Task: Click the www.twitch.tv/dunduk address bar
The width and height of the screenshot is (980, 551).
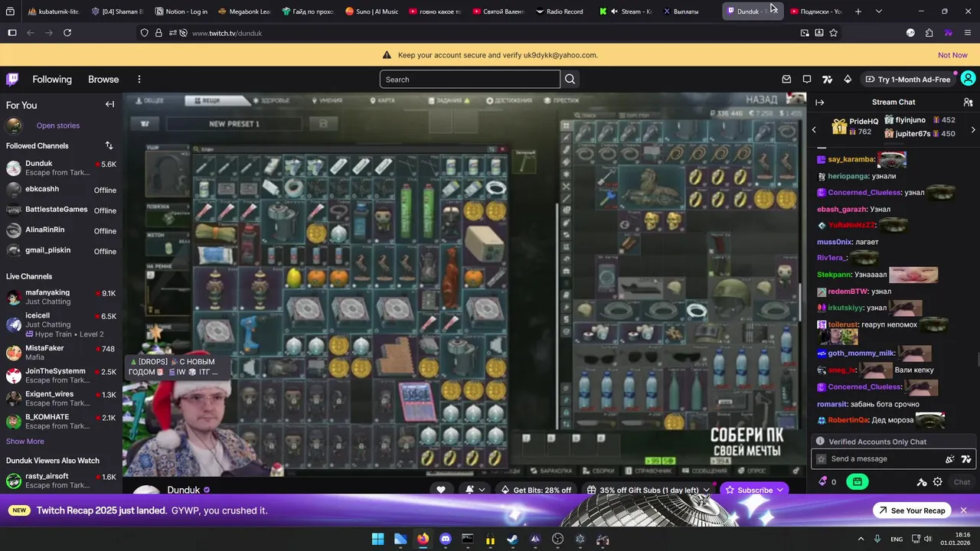Action: click(x=227, y=33)
